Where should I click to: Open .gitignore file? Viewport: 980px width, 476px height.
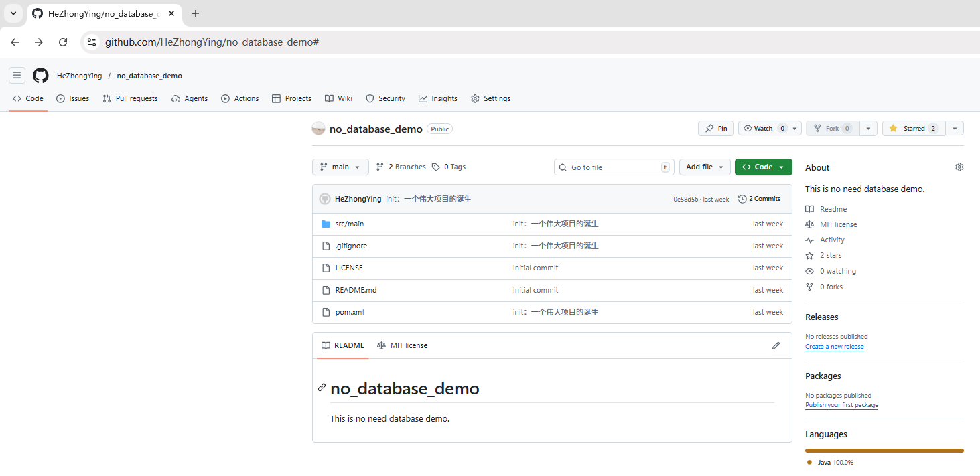pos(351,246)
